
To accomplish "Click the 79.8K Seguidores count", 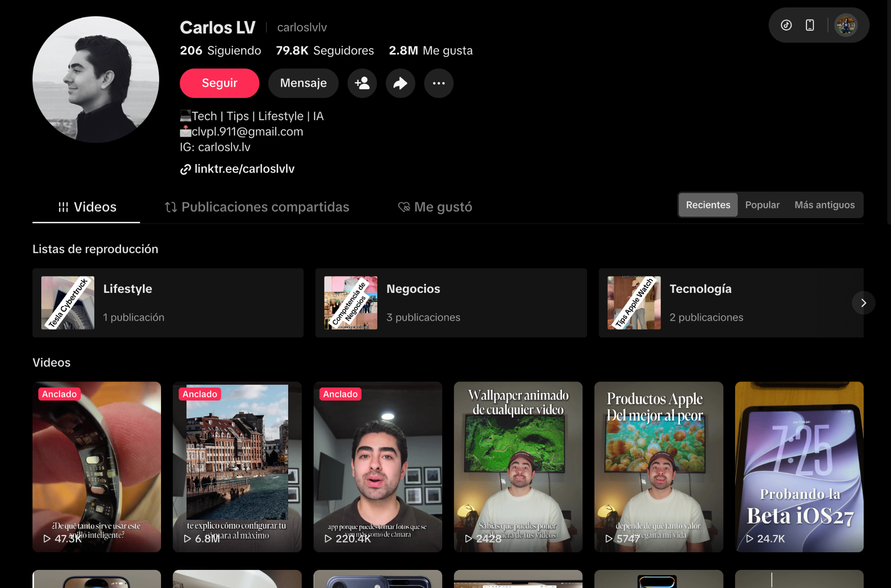I will [x=325, y=51].
